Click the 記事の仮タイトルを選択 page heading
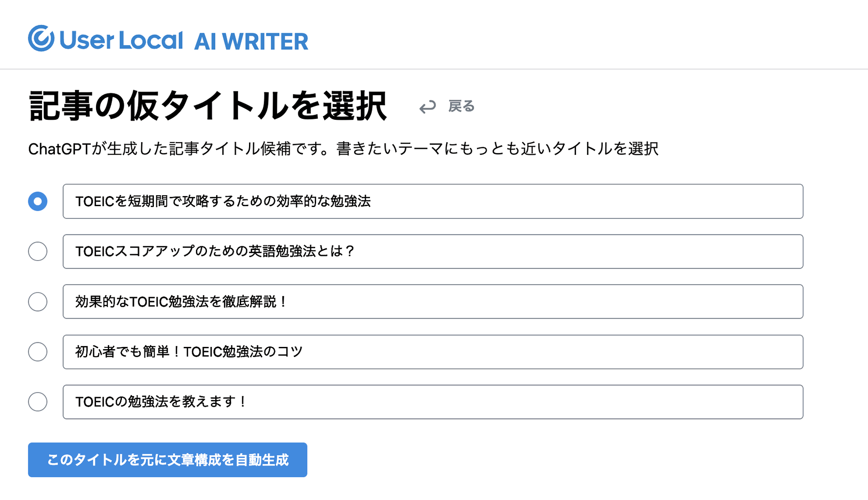This screenshot has height=500, width=868. pos(208,105)
